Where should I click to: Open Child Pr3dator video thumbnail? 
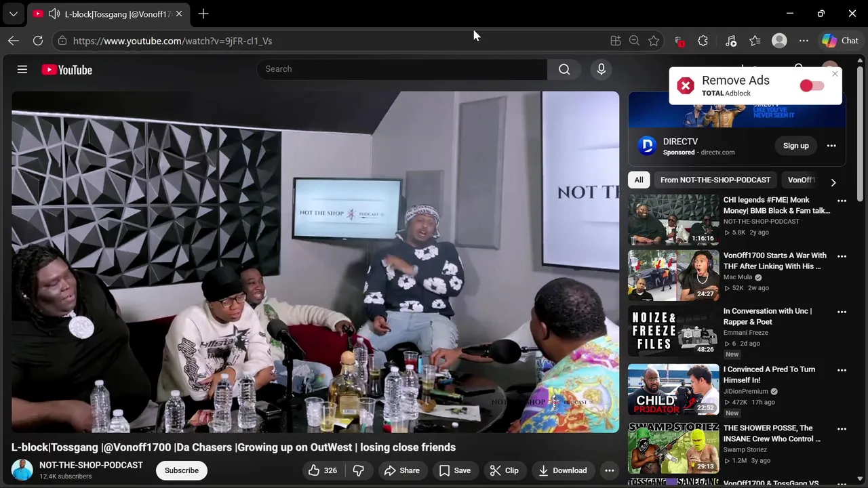point(673,389)
